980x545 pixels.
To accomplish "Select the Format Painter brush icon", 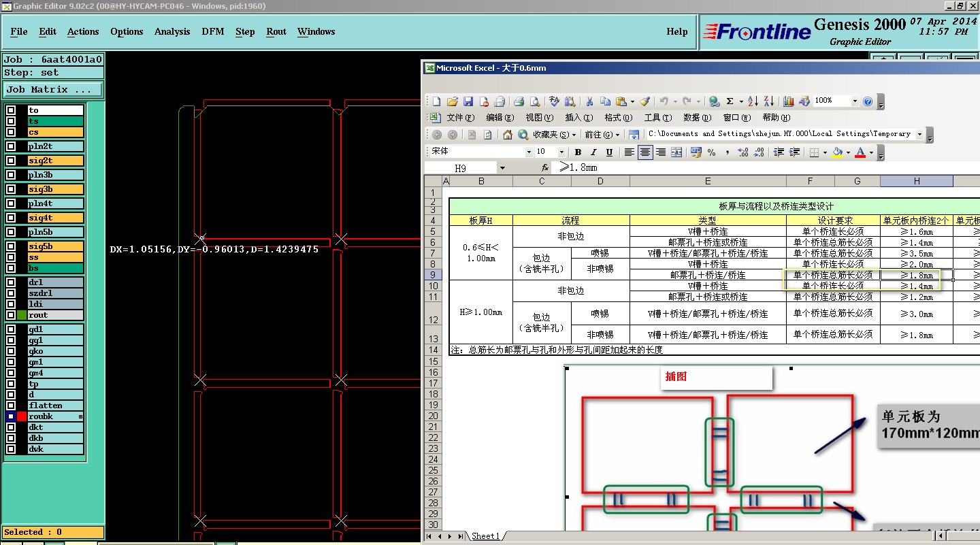I will pos(644,101).
